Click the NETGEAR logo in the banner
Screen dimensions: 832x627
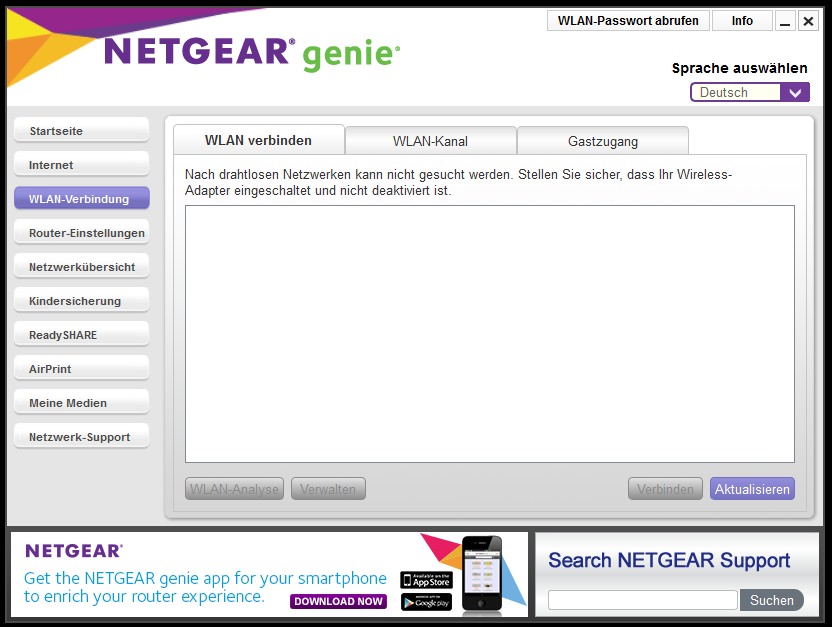coord(74,551)
